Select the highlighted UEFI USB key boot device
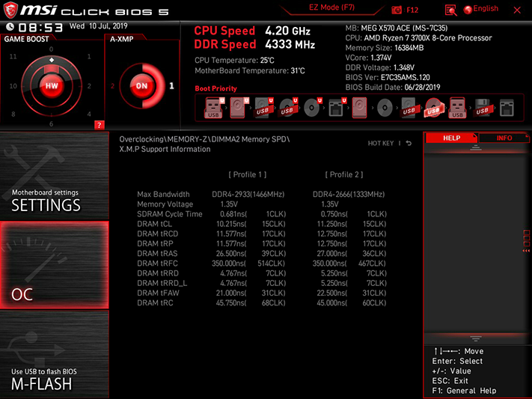The height and width of the screenshot is (399, 532). tap(214, 108)
